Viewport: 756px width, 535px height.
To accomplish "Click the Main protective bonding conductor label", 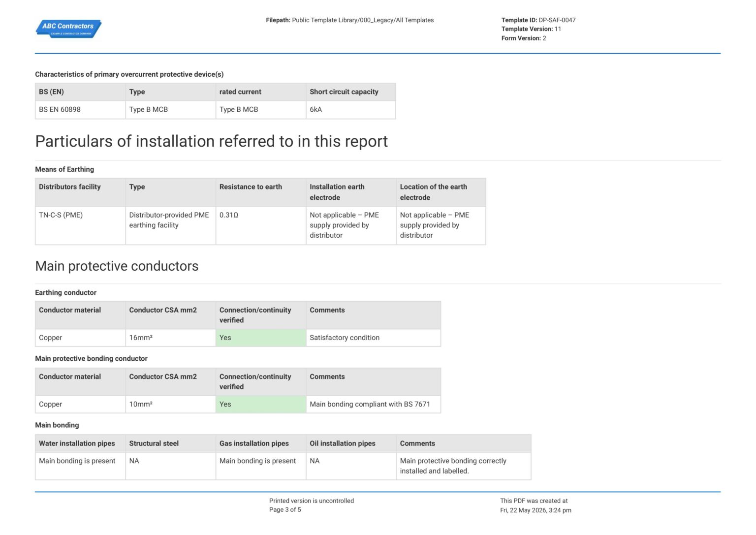I will click(x=92, y=359).
